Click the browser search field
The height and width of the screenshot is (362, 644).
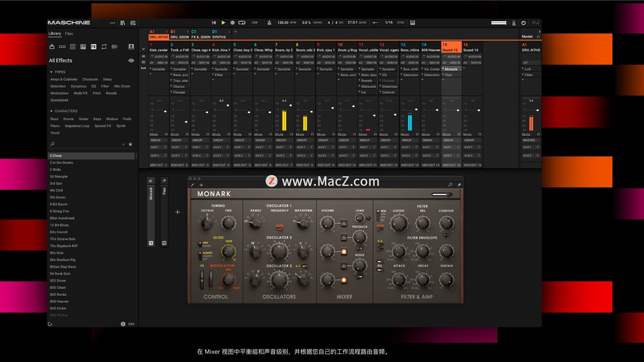tap(88, 144)
